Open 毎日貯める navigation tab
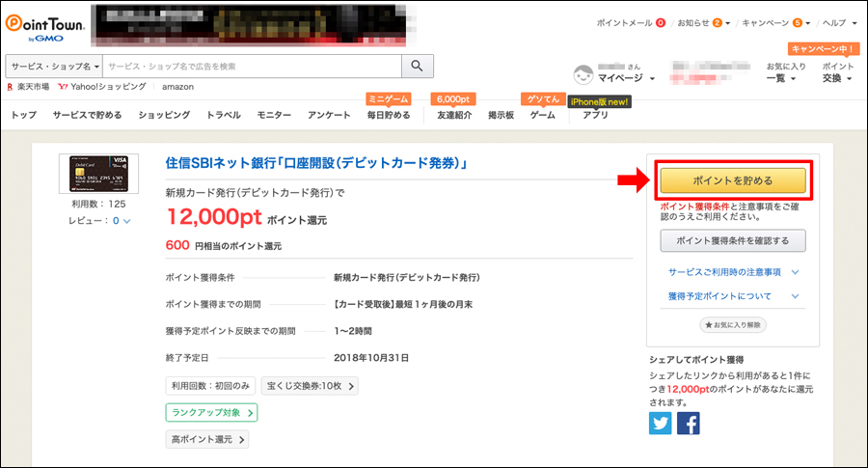The width and height of the screenshot is (868, 468). (x=389, y=115)
